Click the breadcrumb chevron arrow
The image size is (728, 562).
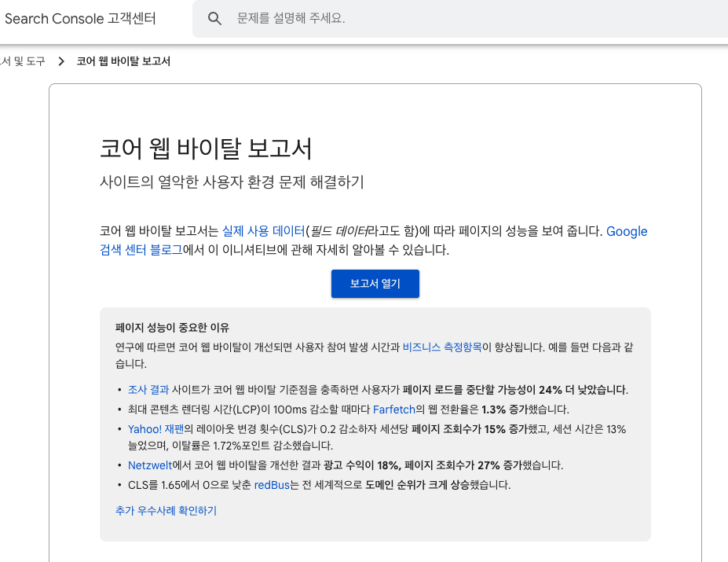pos(61,61)
